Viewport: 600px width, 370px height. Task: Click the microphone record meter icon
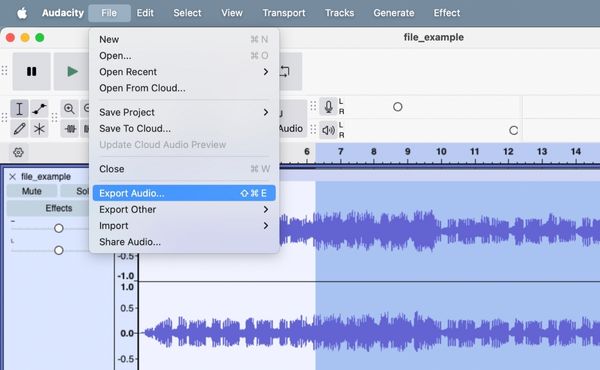(x=328, y=107)
